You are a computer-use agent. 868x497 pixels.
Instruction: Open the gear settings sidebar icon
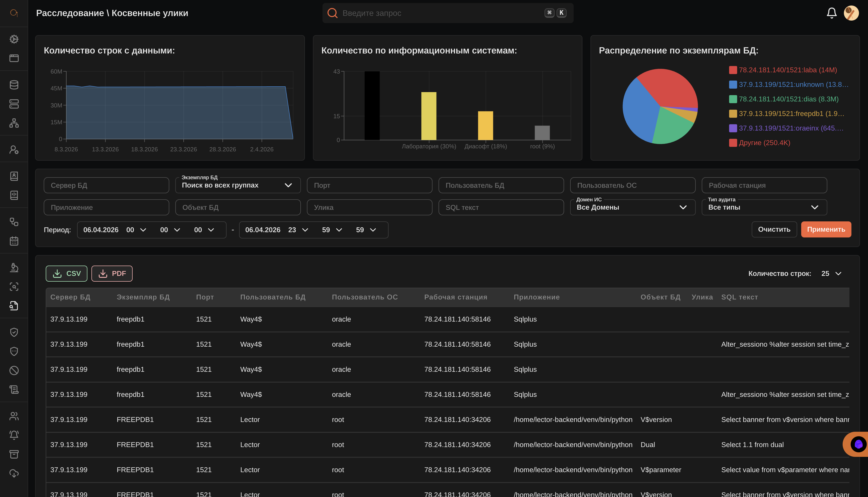(x=14, y=39)
